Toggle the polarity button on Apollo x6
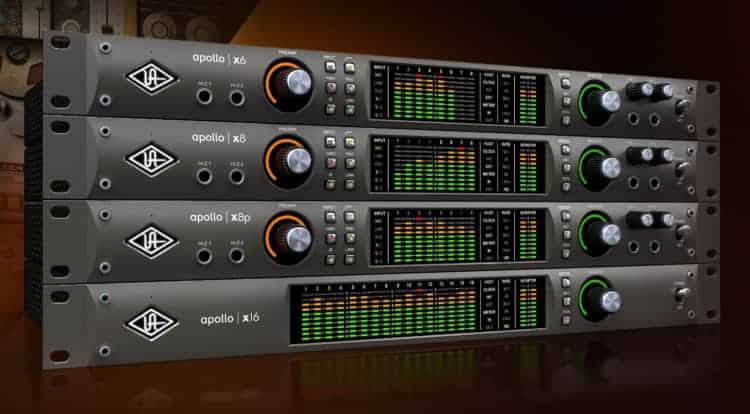 tap(330, 109)
